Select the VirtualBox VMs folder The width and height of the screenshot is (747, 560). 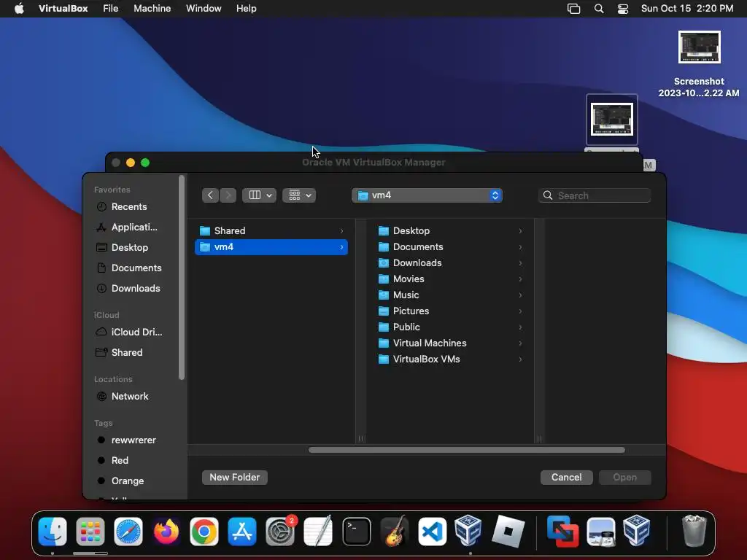coord(450,359)
